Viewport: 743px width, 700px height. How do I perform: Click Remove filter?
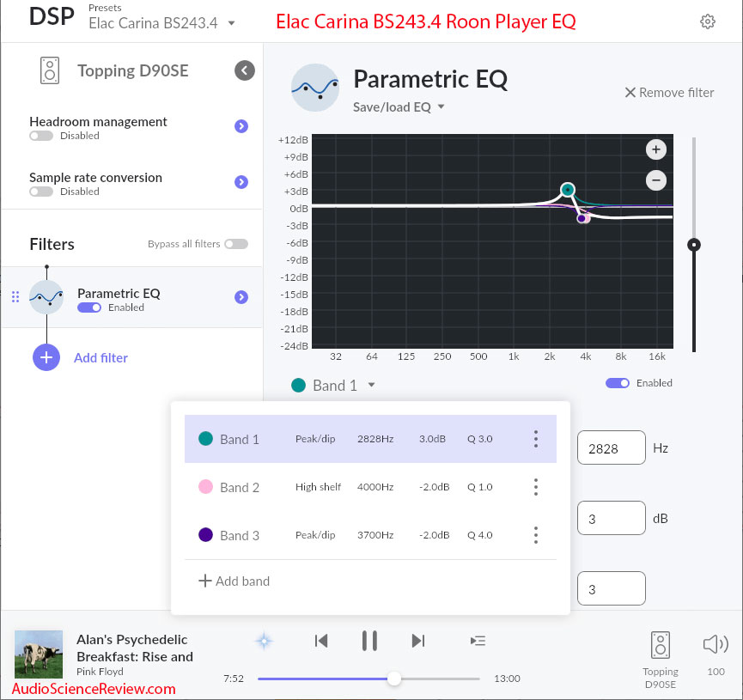[669, 92]
